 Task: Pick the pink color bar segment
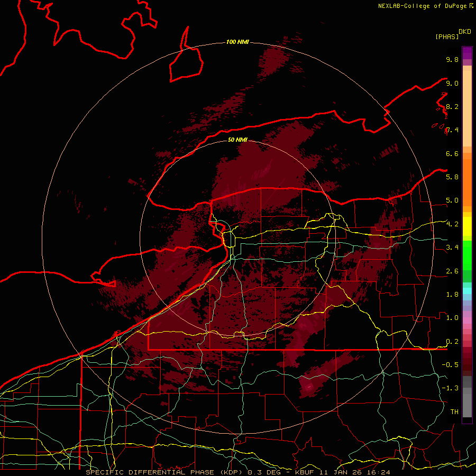[x=467, y=321]
